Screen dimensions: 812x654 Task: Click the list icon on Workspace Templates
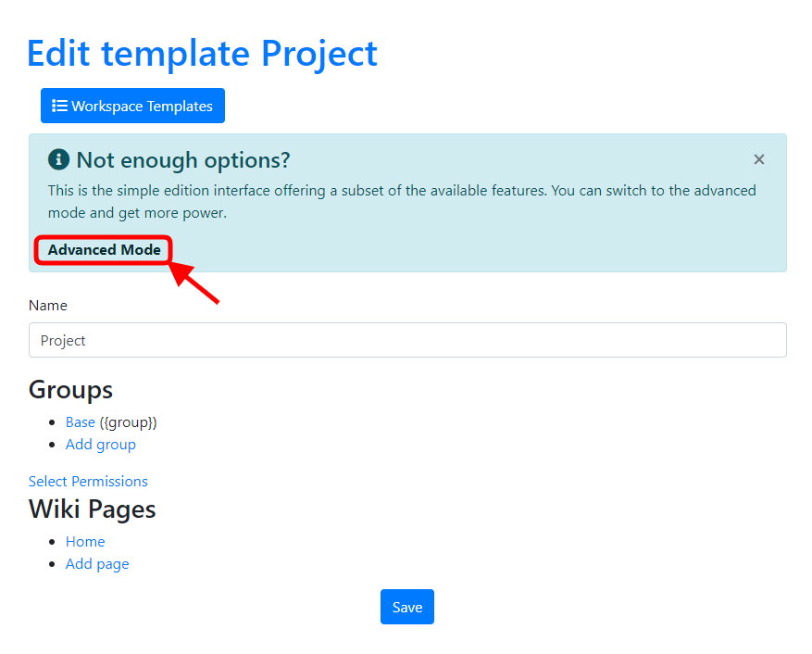(59, 106)
